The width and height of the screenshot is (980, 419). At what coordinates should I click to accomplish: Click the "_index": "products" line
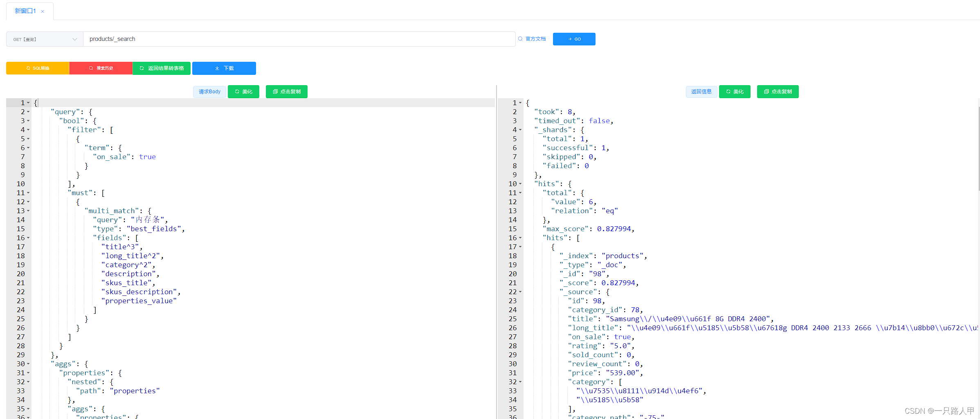(603, 256)
